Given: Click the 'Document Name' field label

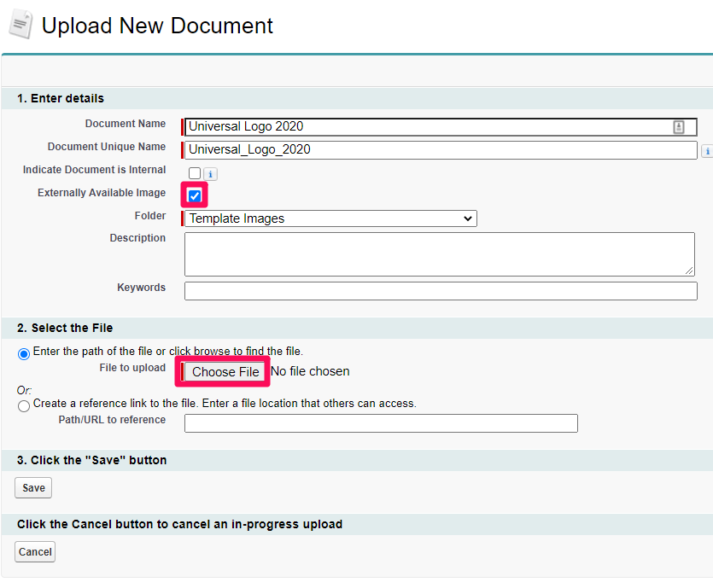Looking at the screenshot, I should 126,124.
